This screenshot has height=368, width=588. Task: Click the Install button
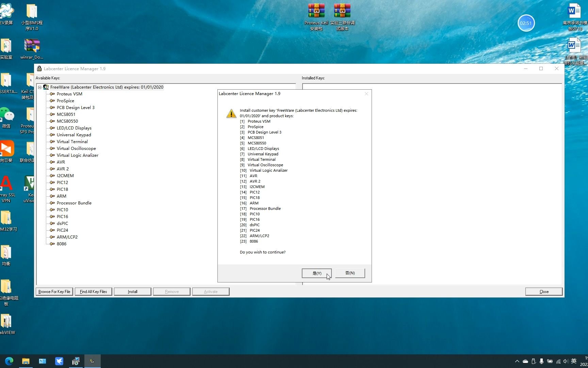pos(132,292)
